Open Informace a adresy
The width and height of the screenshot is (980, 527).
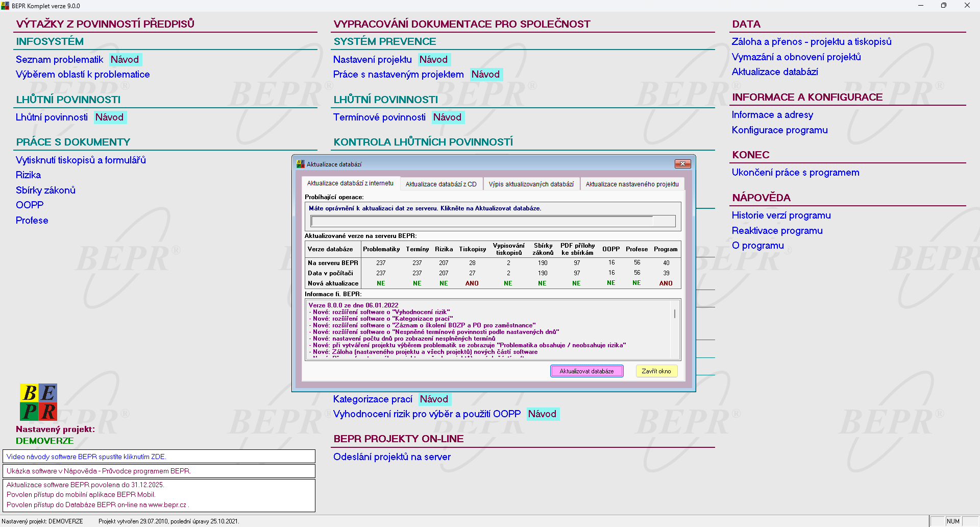(772, 115)
